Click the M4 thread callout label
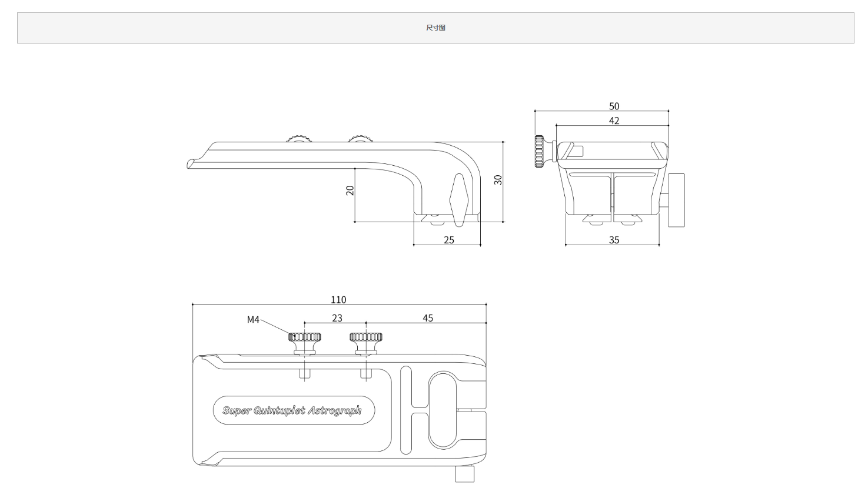 (252, 319)
